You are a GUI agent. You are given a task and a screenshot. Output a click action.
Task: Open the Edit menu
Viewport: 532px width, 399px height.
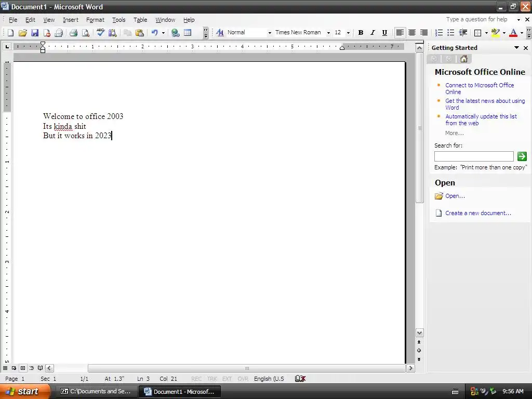[x=30, y=20]
